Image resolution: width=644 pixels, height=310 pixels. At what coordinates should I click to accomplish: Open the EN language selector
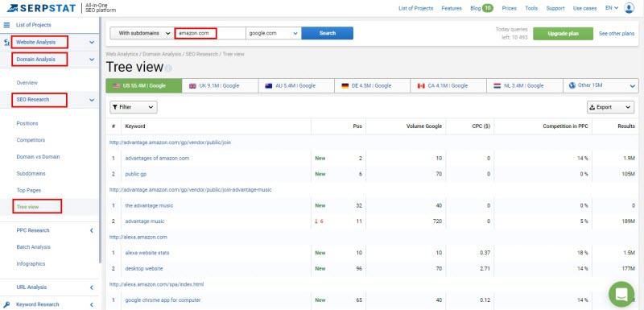(612, 8)
